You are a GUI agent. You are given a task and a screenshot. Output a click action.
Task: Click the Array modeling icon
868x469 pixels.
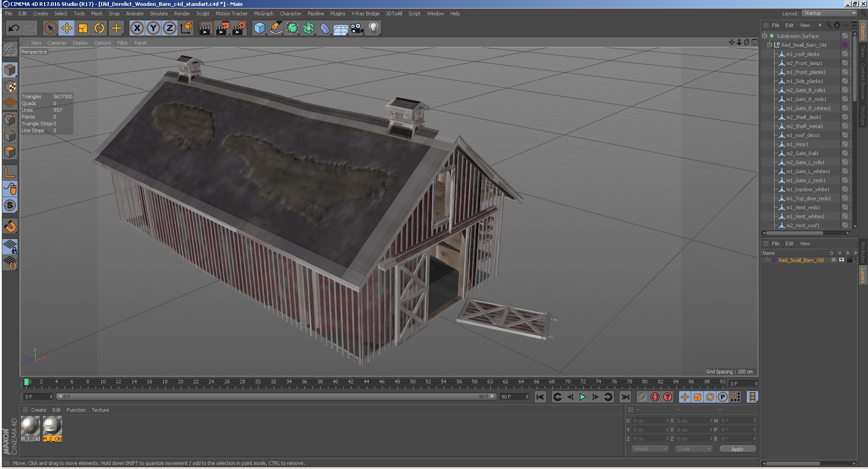coord(309,28)
